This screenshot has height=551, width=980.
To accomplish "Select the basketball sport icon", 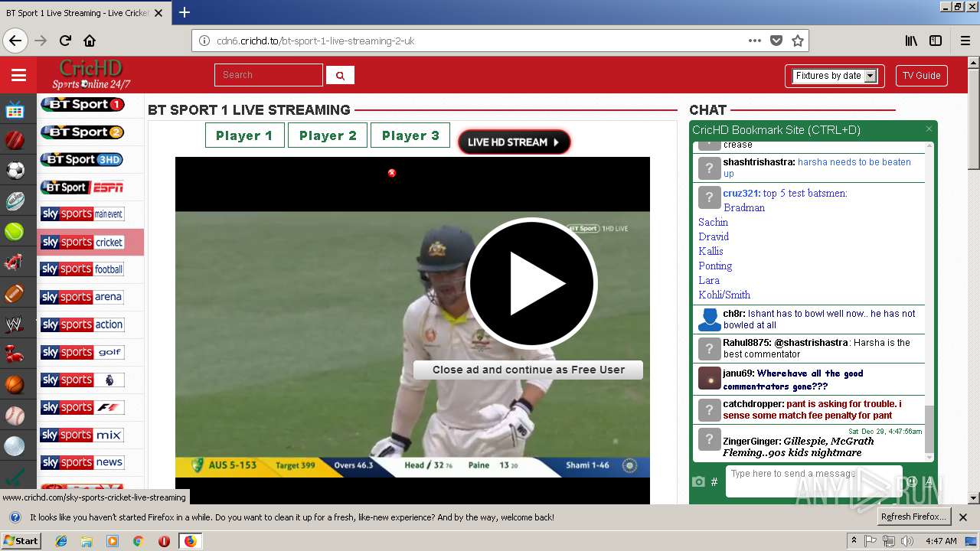I will (x=15, y=385).
